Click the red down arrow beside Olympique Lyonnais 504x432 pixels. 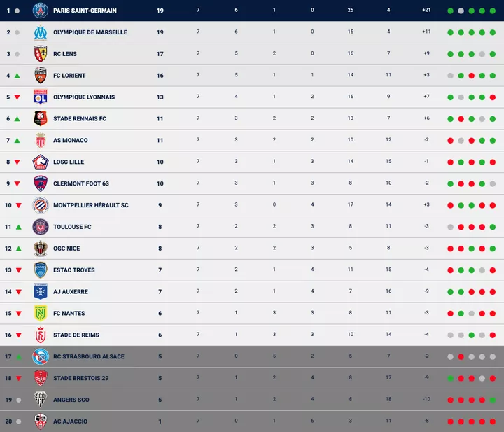[x=17, y=97]
